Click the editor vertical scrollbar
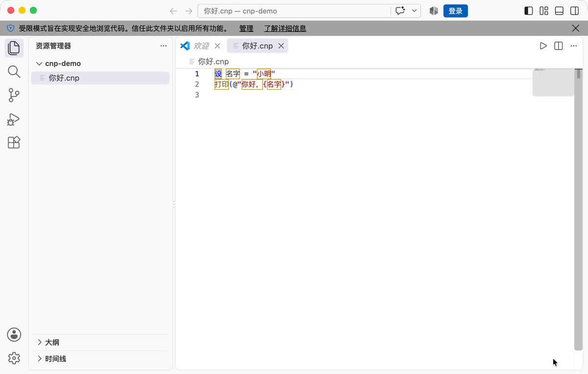Image resolution: width=588 pixels, height=374 pixels. 579,210
